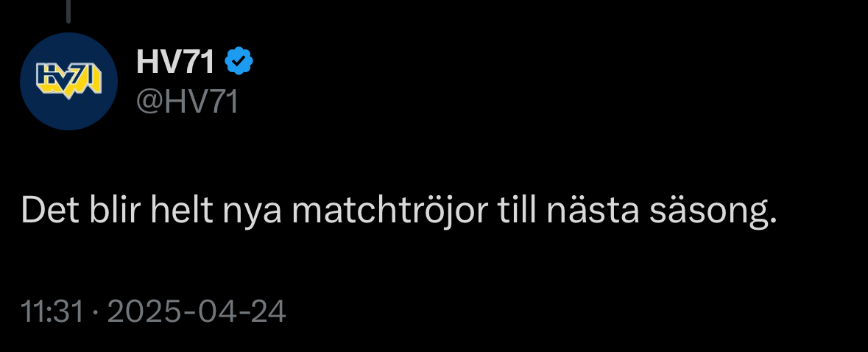
Task: Click the white checkmark inside verified badge
Action: pyautogui.click(x=239, y=61)
